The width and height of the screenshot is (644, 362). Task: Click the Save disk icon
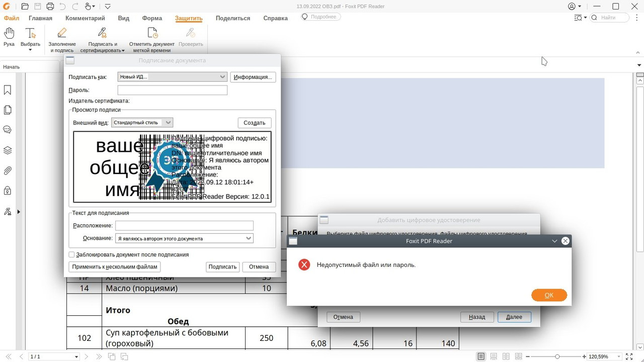[x=38, y=7]
